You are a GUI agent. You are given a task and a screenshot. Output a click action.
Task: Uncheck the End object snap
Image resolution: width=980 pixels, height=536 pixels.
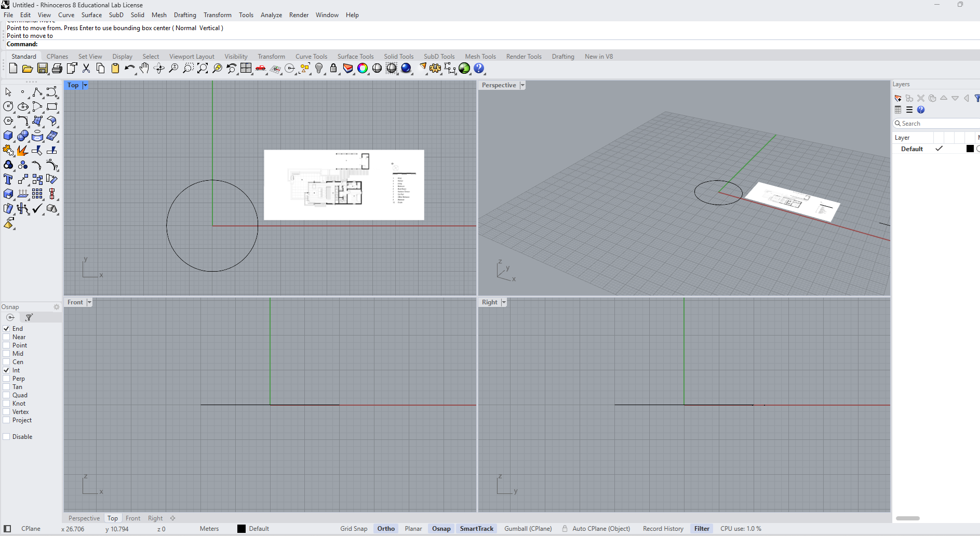[x=6, y=328]
